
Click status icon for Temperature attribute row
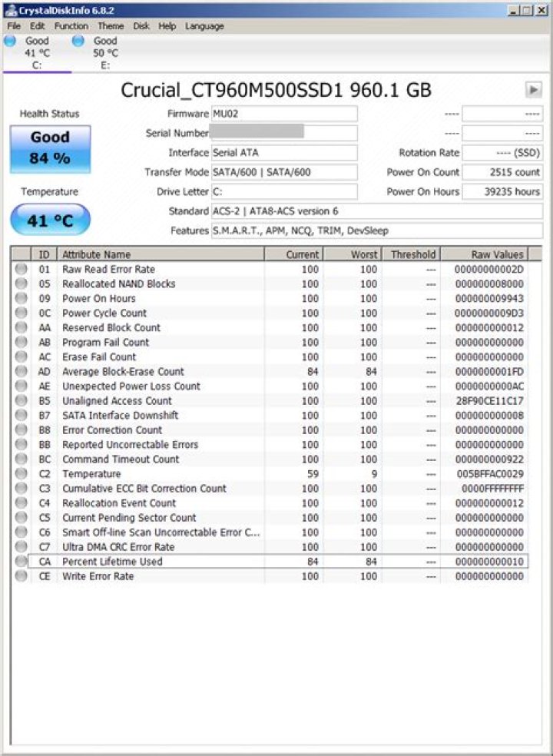click(21, 474)
